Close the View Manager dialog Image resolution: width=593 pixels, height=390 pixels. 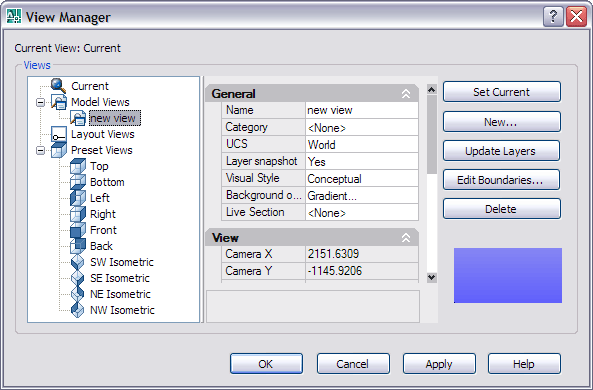pyautogui.click(x=576, y=17)
